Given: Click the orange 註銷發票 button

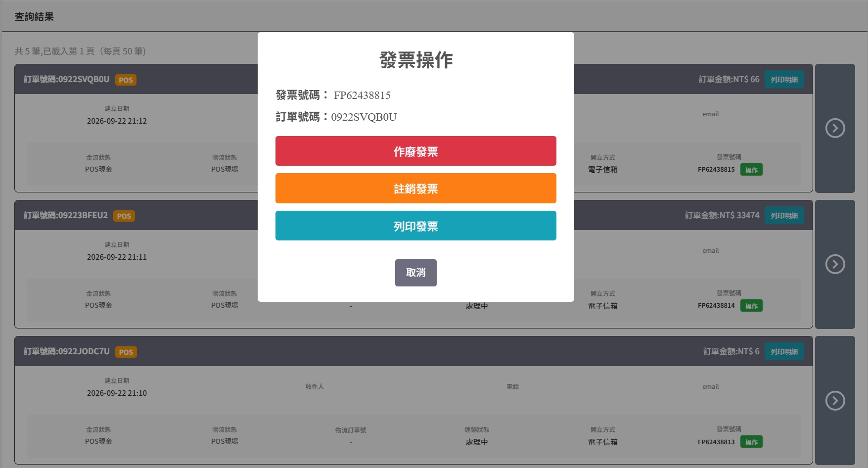Looking at the screenshot, I should (415, 188).
